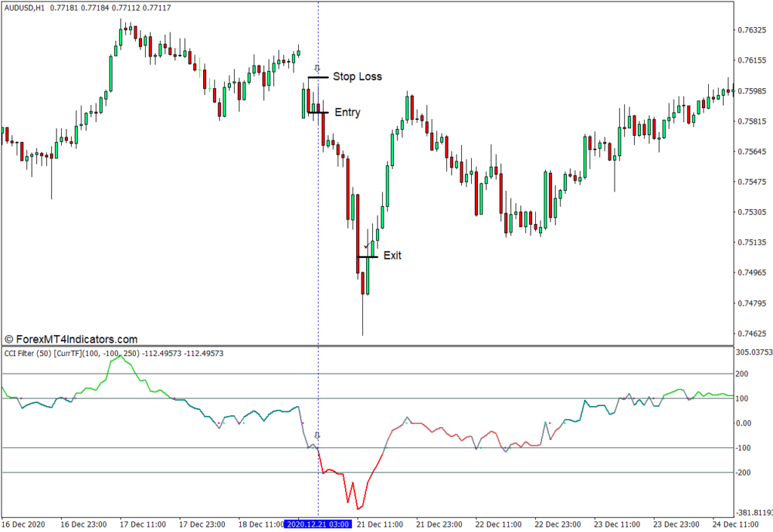The image size is (773, 532).
Task: Click the checkmark icon above Exit line
Action: click(x=367, y=246)
